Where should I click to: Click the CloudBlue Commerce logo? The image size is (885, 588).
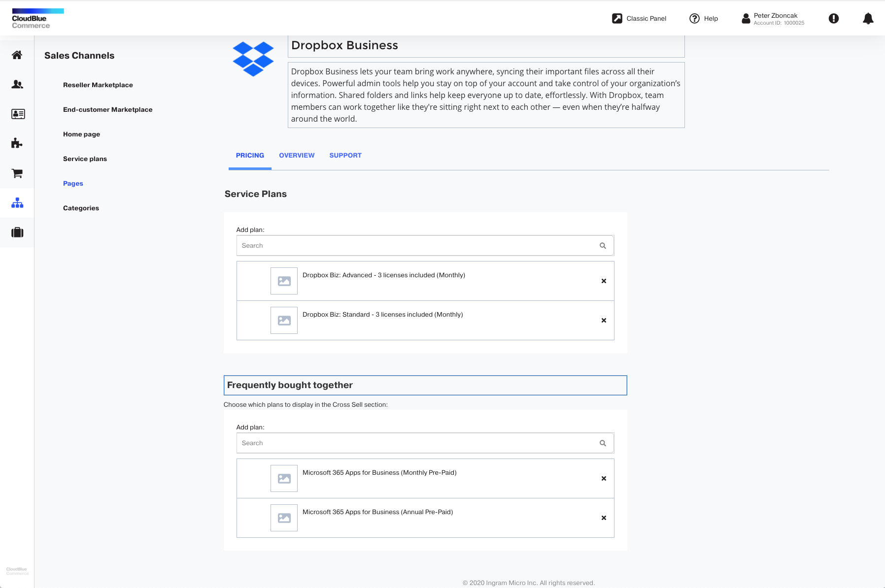37,18
